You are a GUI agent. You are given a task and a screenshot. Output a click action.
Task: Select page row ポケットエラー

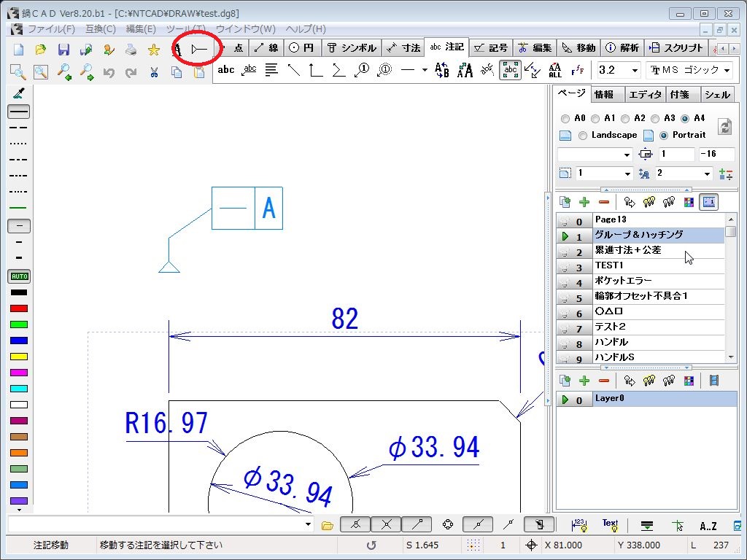click(x=640, y=281)
